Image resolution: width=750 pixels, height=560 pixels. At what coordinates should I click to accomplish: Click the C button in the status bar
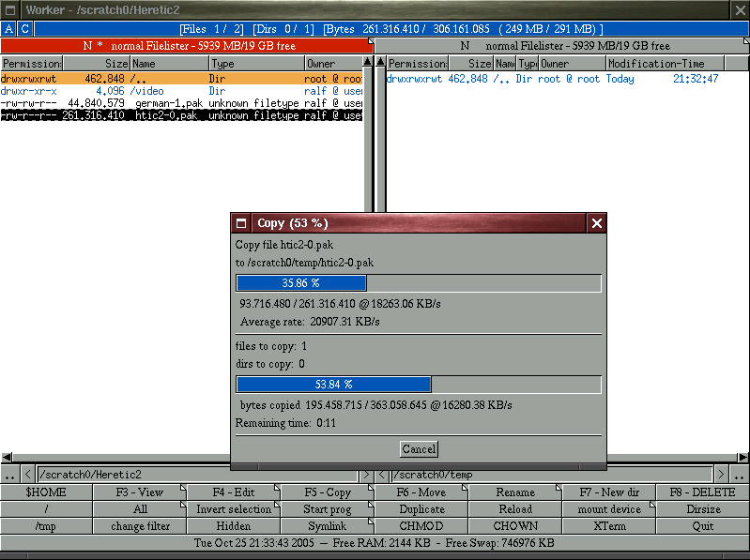click(24, 29)
